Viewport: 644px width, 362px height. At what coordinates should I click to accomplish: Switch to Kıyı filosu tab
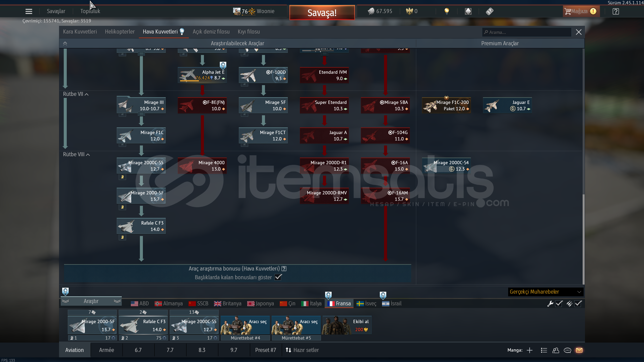pyautogui.click(x=249, y=32)
